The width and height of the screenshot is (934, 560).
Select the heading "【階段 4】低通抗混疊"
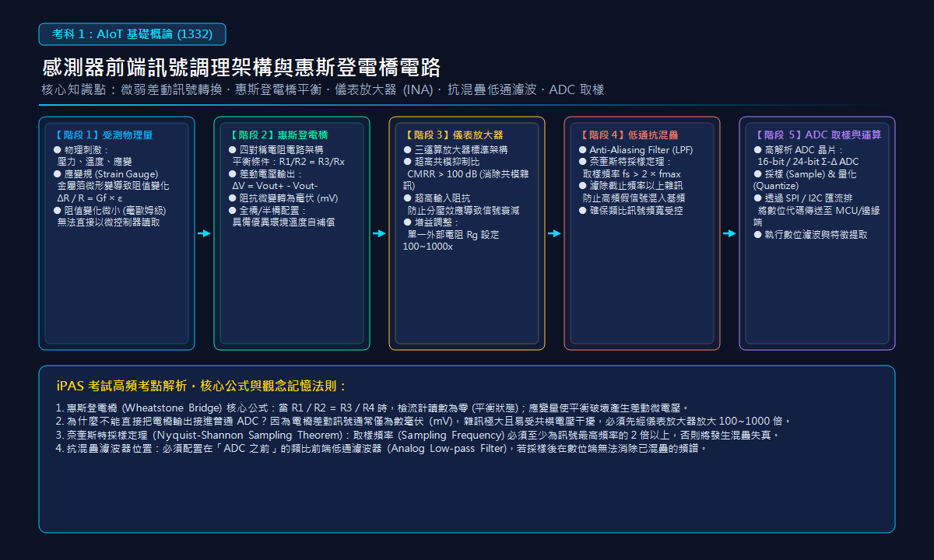628,135
